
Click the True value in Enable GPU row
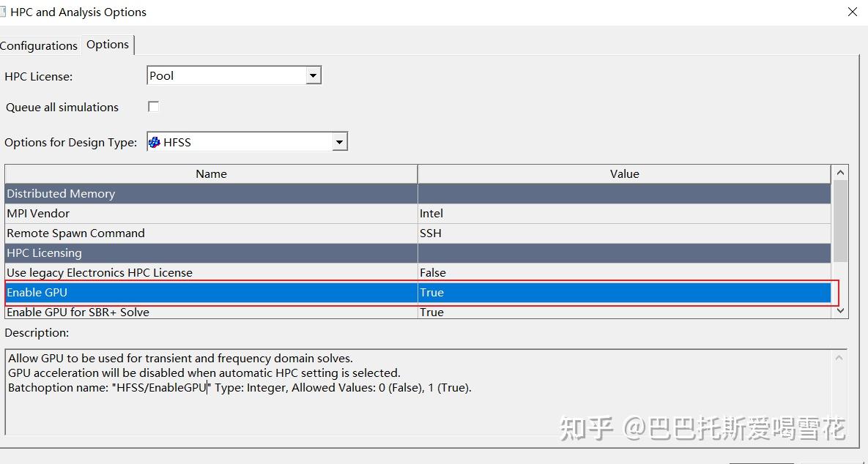point(624,293)
